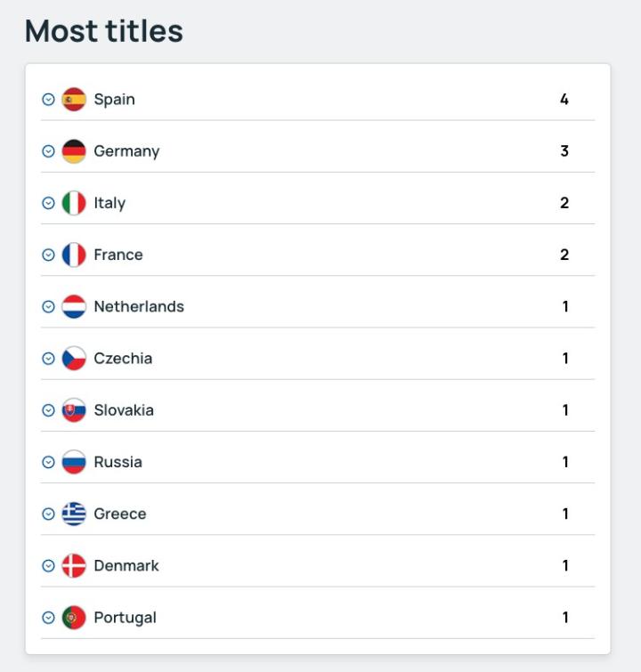Click the Slovakia flag icon

pos(74,410)
